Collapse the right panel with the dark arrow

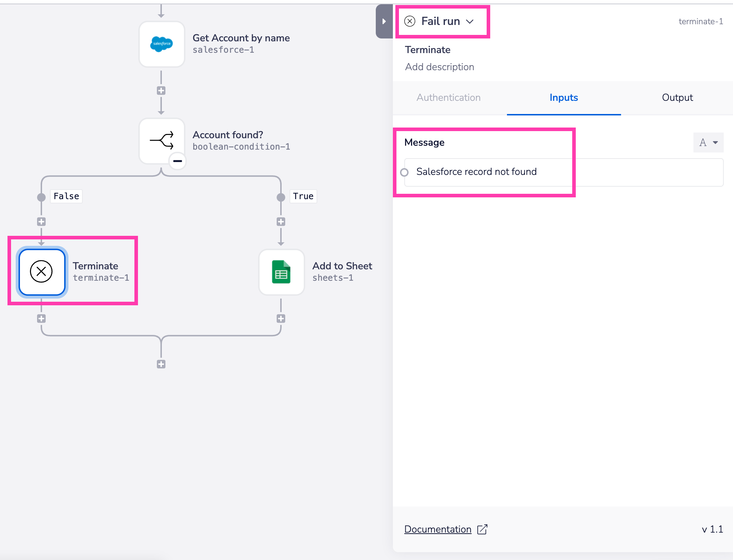(384, 21)
